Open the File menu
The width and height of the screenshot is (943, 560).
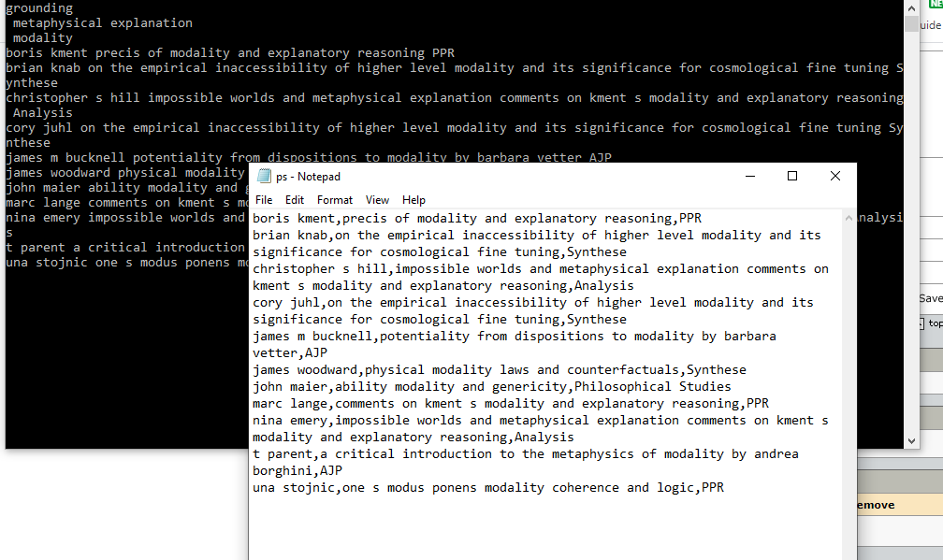pyautogui.click(x=263, y=200)
